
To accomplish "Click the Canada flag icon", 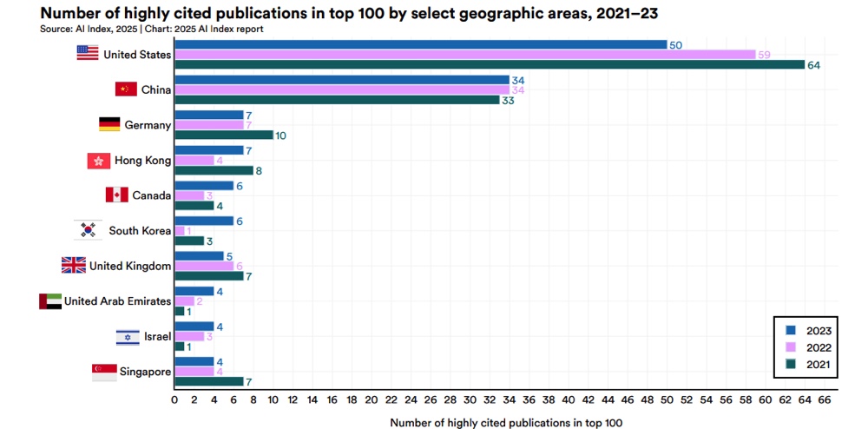I will pos(116,195).
